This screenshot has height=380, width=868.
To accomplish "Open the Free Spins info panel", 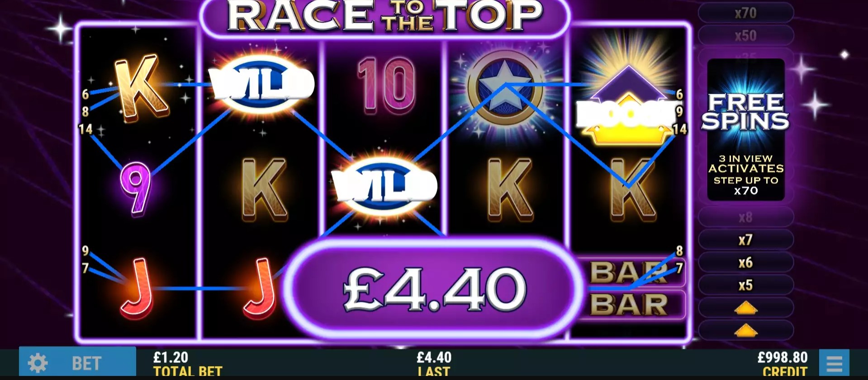I will [746, 130].
